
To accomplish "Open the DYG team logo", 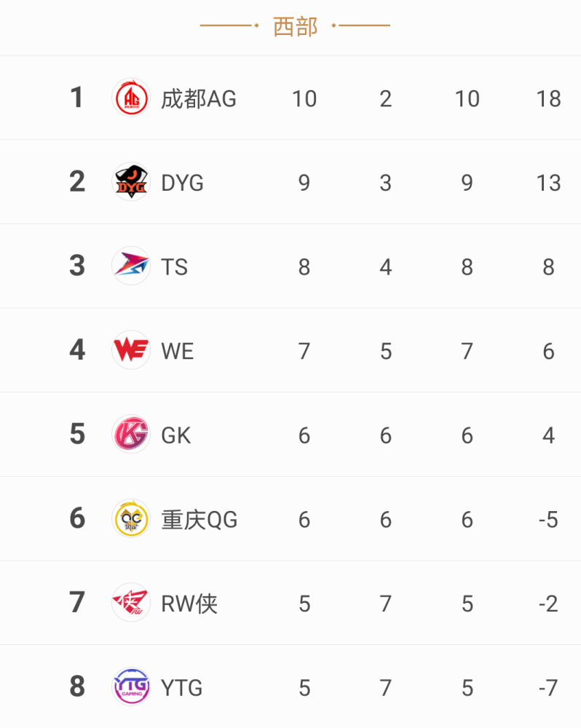I will pos(131,181).
